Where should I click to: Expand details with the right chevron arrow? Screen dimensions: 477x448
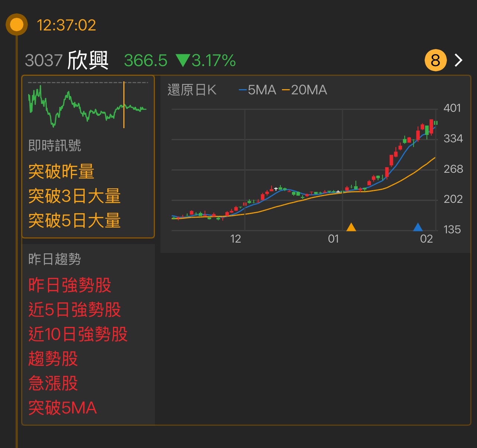pyautogui.click(x=459, y=60)
